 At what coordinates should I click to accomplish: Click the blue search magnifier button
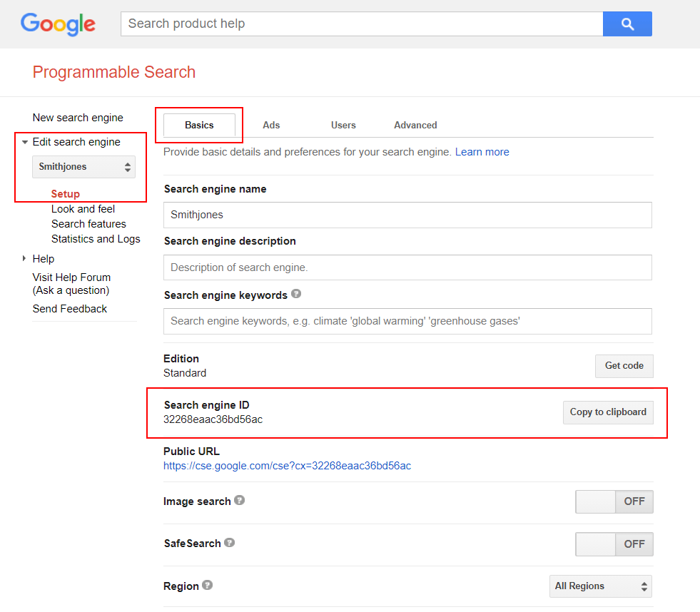tap(627, 24)
